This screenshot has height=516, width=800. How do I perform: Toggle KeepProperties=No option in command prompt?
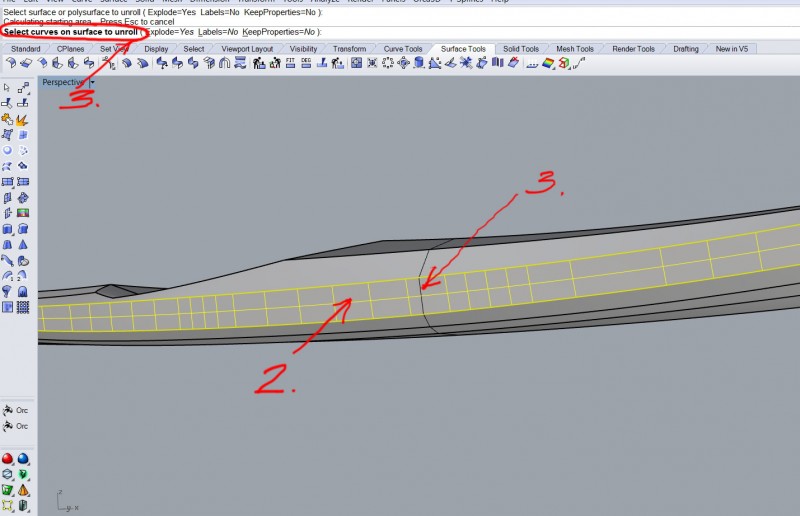(x=279, y=32)
